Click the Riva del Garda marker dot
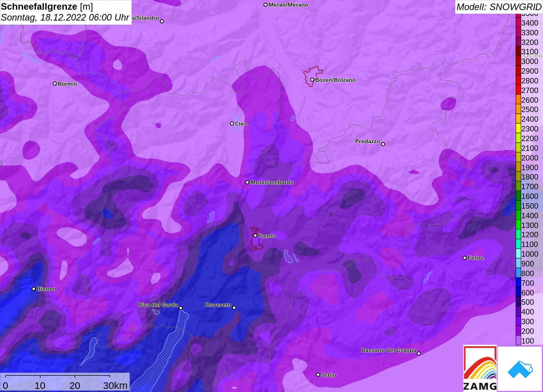This screenshot has height=392, width=543. tap(181, 308)
